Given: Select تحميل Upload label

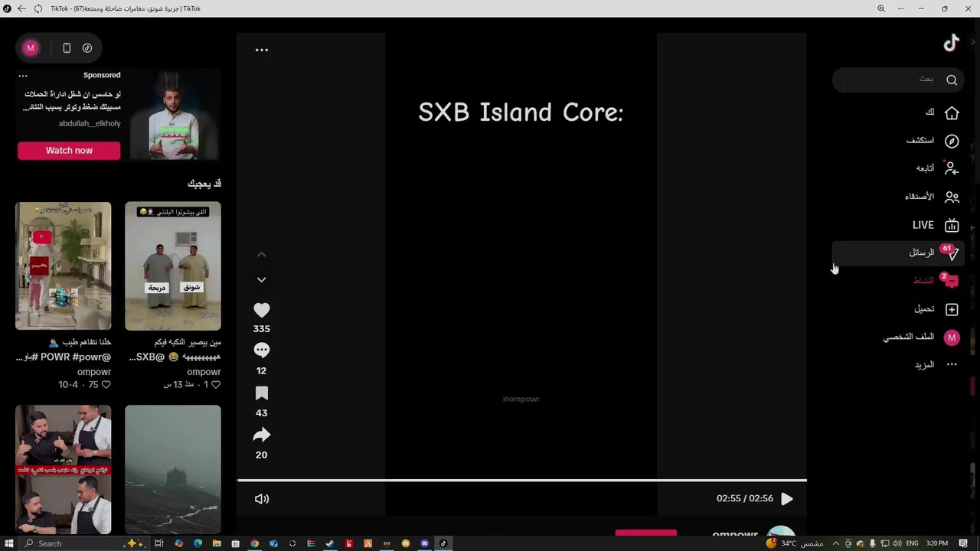Looking at the screenshot, I should pos(924,309).
